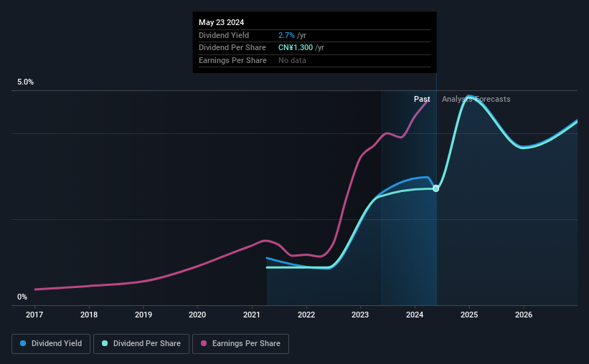The image size is (589, 364).
Task: Toggle the Earnings Per Share legend button
Action: click(240, 344)
